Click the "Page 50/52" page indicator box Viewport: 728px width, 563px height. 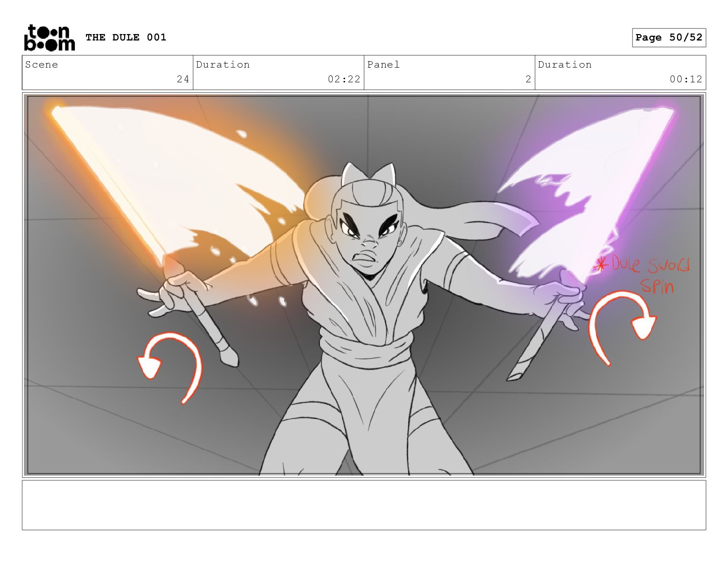click(x=669, y=38)
